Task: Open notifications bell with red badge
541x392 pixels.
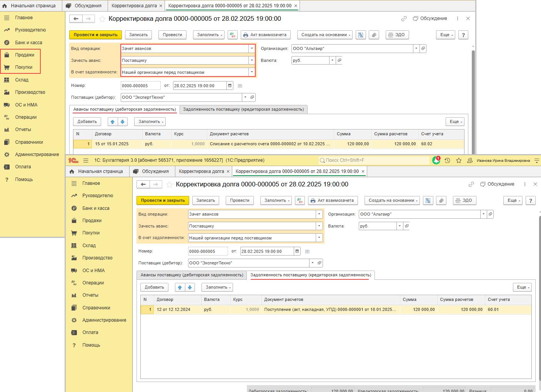Action: [x=436, y=160]
